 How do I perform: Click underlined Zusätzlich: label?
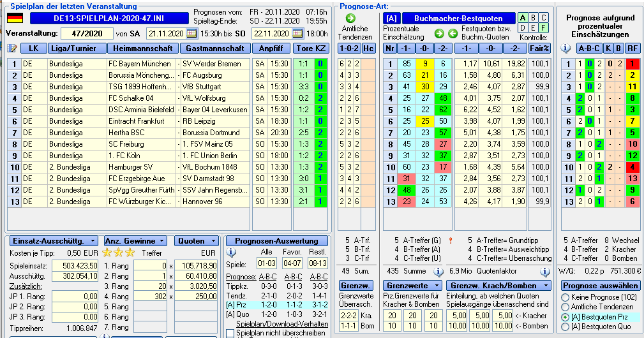tap(26, 286)
